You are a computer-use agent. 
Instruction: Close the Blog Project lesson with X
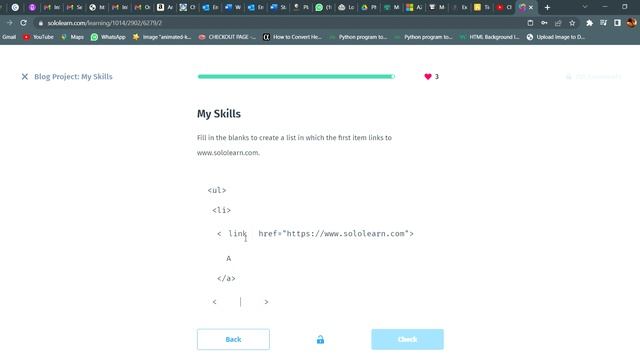point(24,77)
